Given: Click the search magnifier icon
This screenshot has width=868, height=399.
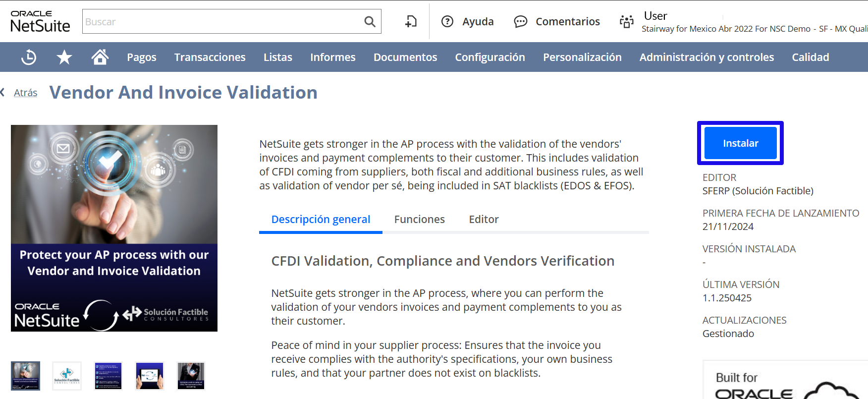Looking at the screenshot, I should (370, 22).
